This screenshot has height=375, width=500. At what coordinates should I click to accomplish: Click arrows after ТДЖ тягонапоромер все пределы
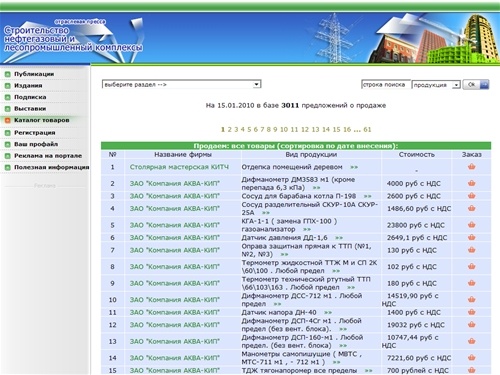368,370
